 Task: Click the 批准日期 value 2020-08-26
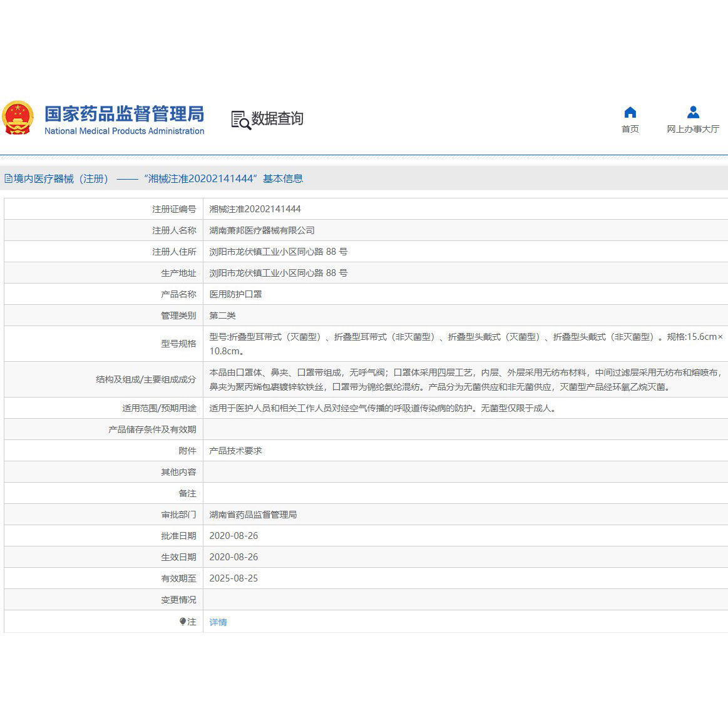click(x=233, y=535)
